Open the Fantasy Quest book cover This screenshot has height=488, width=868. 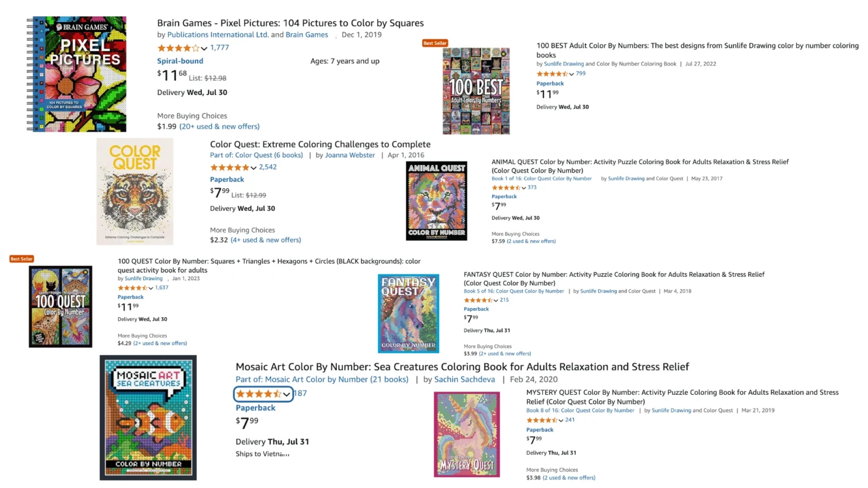point(408,313)
